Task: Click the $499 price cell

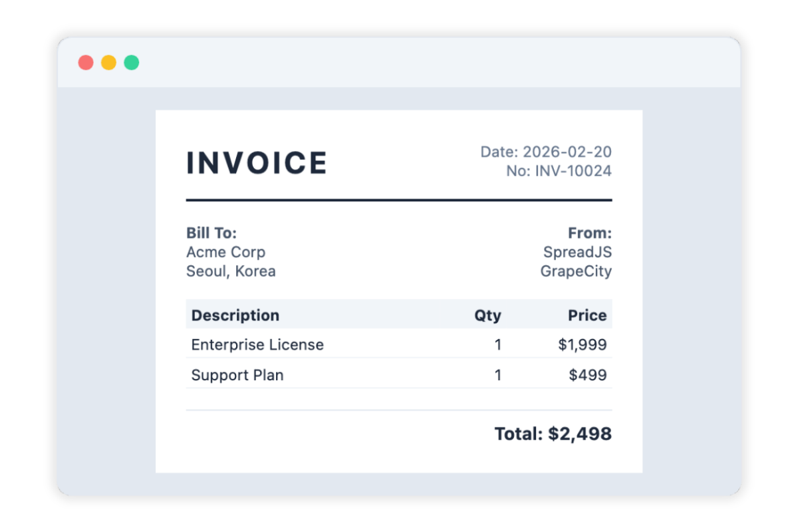Action: (x=588, y=375)
